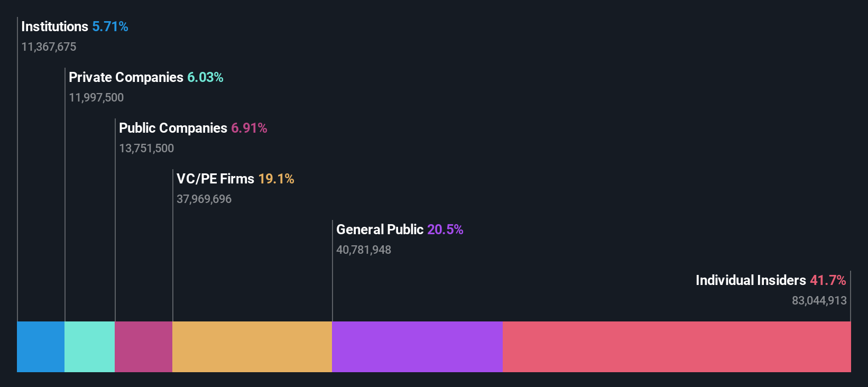Select the VC/PE Firms label
The image size is (868, 387).
215,179
